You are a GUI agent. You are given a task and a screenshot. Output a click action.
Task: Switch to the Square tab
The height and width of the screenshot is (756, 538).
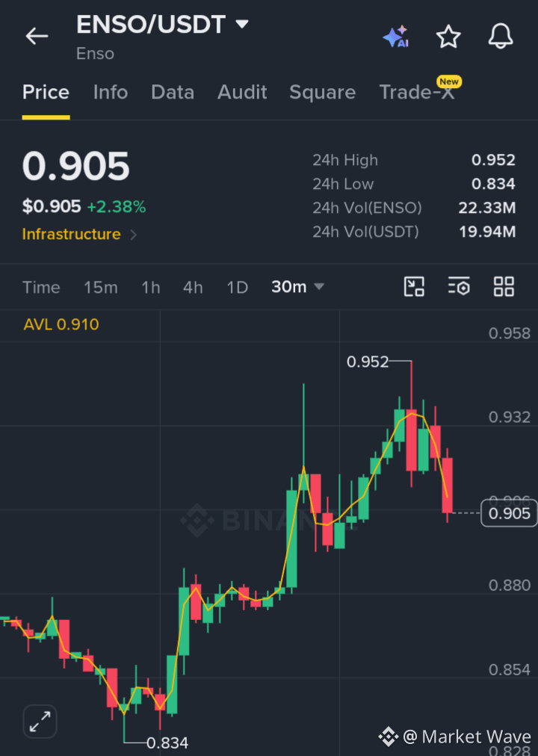(x=323, y=92)
